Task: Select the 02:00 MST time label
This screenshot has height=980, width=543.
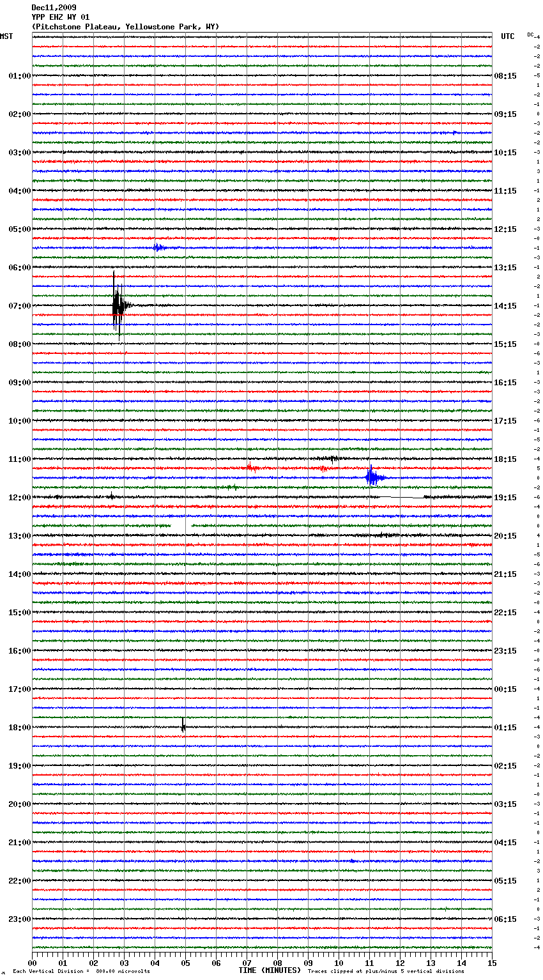Action: click(x=19, y=114)
